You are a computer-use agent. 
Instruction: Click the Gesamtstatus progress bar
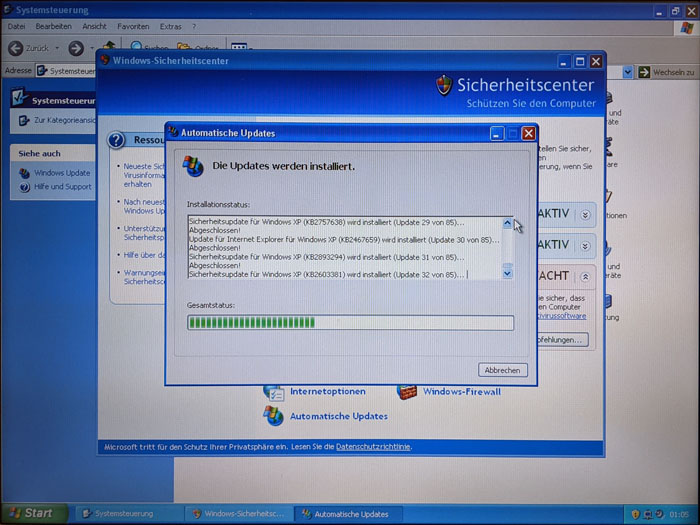pyautogui.click(x=350, y=323)
